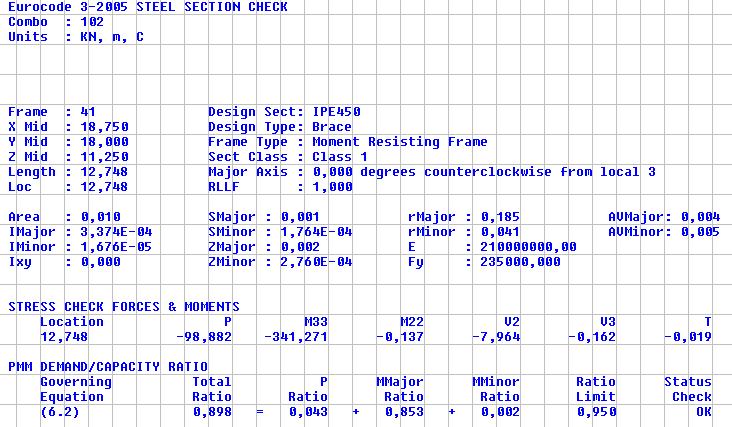Click the Ratio Limit value 0,950
732x427 pixels.
coord(597,412)
